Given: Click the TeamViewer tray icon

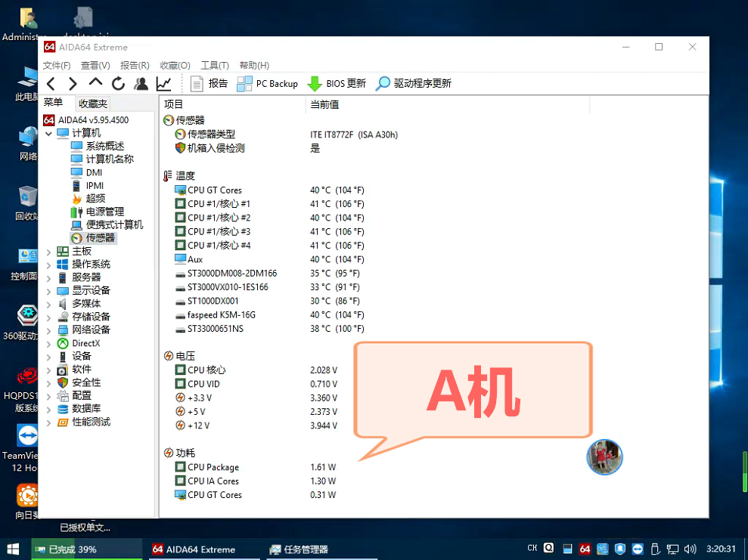Looking at the screenshot, I should [x=638, y=549].
